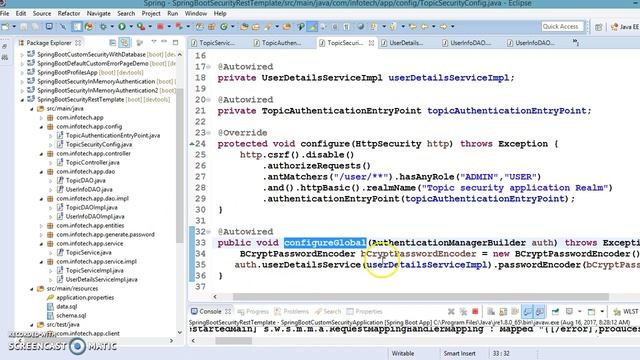Open the Window menu

[x=196, y=13]
